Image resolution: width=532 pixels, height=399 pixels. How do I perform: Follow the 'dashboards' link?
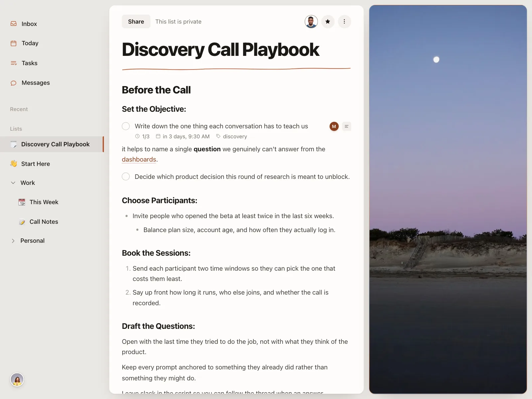(x=139, y=160)
